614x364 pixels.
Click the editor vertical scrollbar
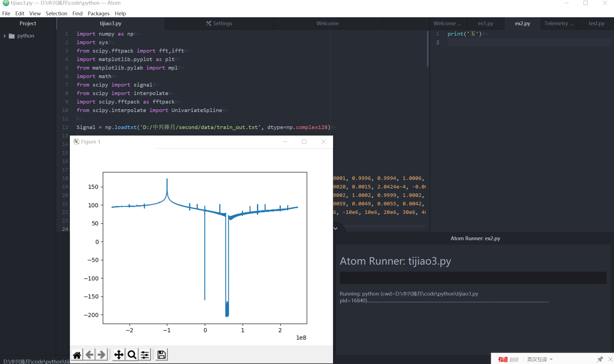[x=428, y=49]
